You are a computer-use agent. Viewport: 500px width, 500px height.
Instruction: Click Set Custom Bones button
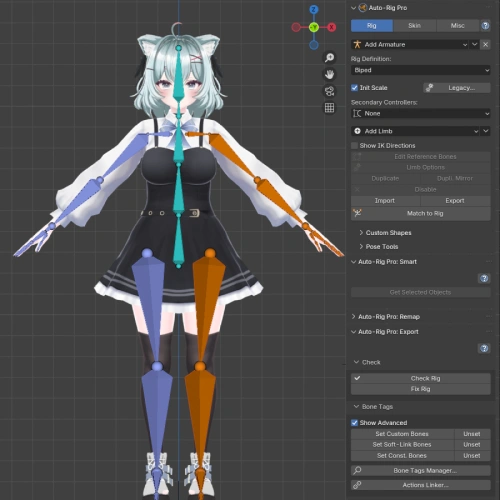pos(402,434)
